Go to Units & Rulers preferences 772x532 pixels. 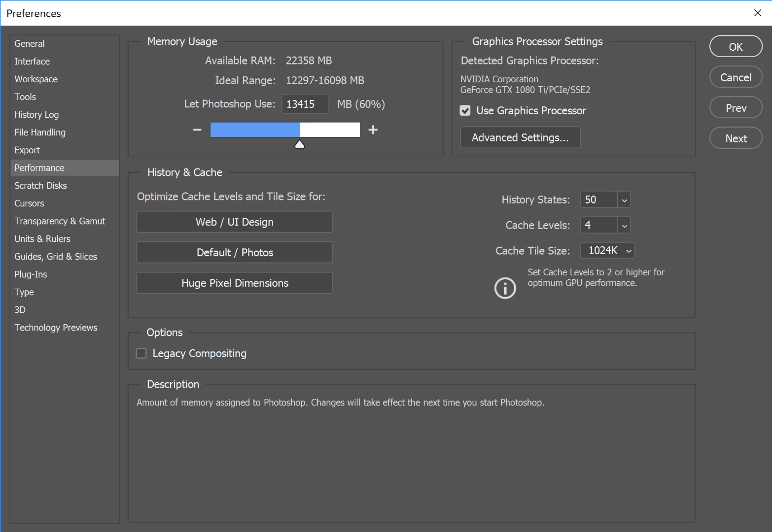click(65, 238)
